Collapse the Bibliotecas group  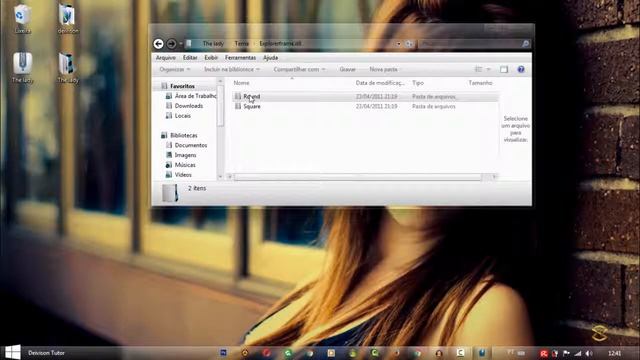184,136
